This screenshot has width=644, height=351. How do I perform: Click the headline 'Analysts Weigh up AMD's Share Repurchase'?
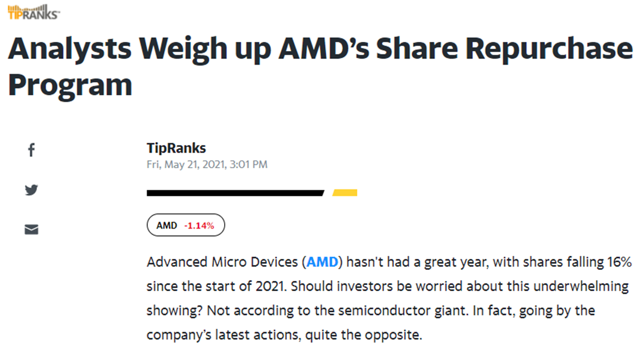pyautogui.click(x=320, y=50)
